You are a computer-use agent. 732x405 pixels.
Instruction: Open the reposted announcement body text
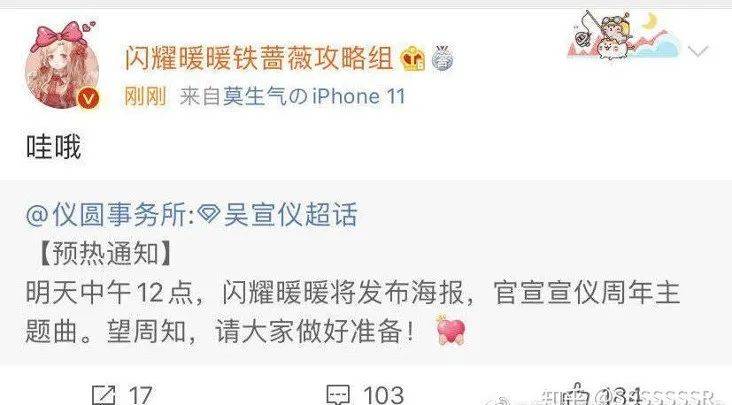pyautogui.click(x=352, y=313)
